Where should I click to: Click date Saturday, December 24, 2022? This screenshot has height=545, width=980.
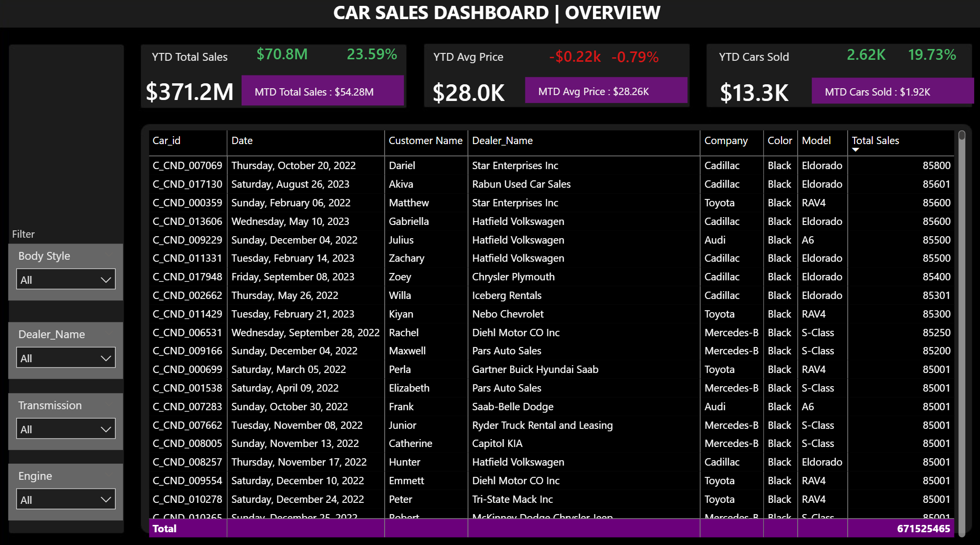click(297, 499)
